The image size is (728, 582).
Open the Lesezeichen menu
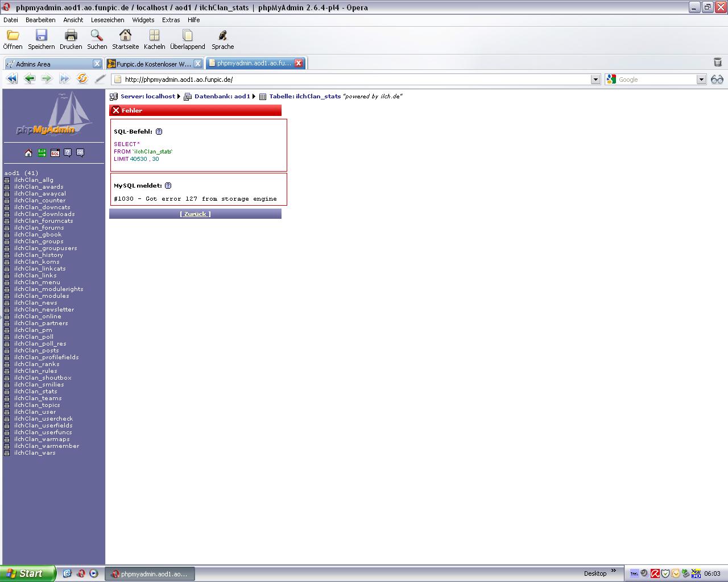[107, 20]
